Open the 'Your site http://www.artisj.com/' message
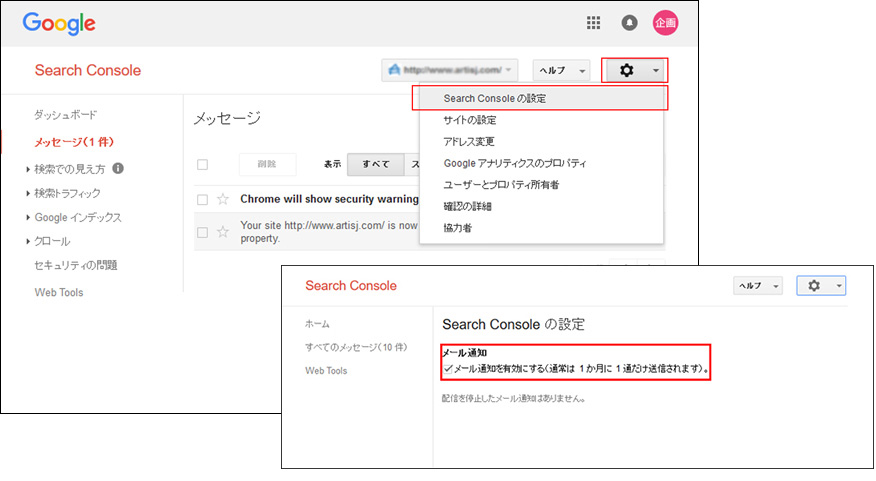876x481 pixels. 328,231
